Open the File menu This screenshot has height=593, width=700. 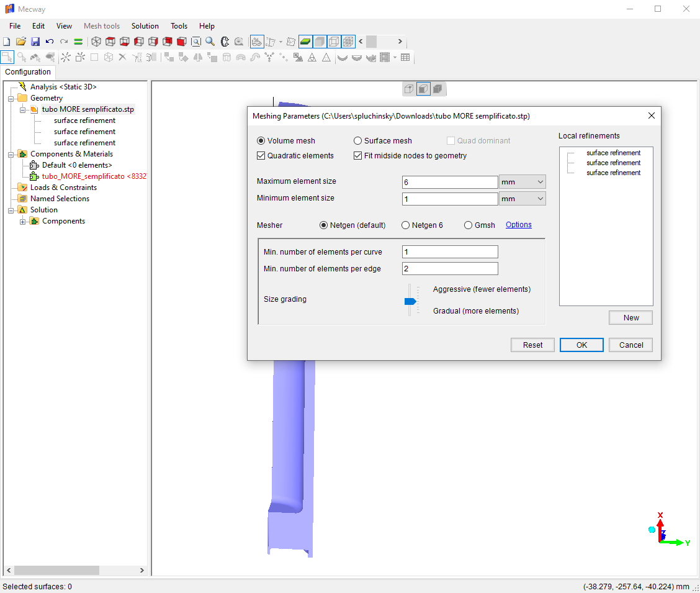[15, 26]
